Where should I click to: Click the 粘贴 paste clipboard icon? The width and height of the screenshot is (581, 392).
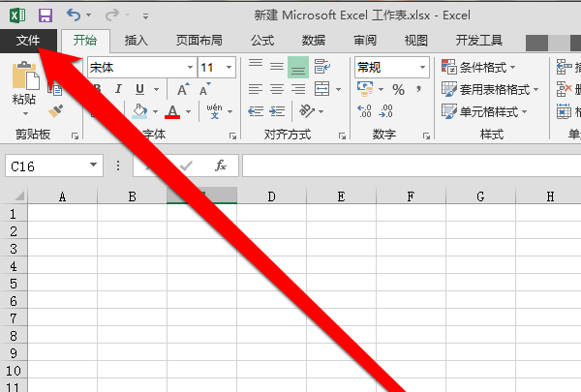pyautogui.click(x=25, y=75)
